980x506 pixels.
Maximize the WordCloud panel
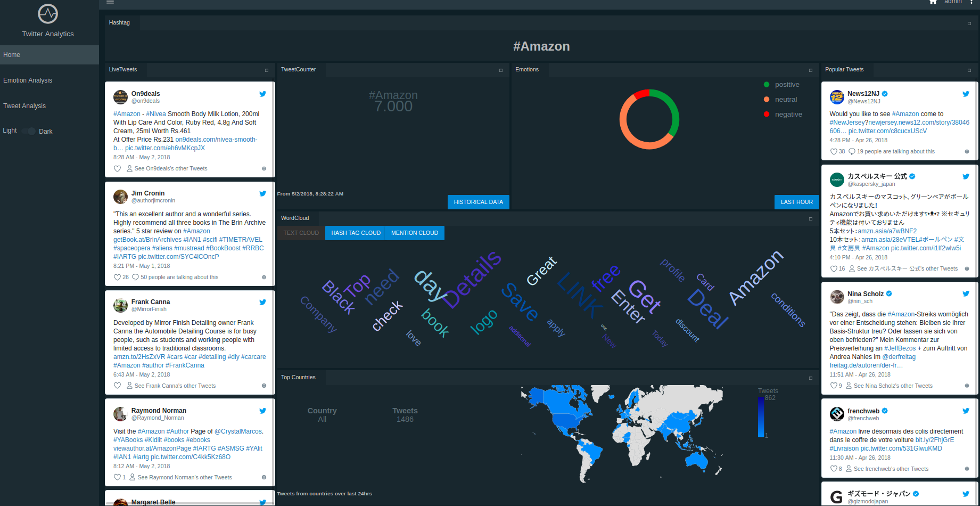pos(811,219)
